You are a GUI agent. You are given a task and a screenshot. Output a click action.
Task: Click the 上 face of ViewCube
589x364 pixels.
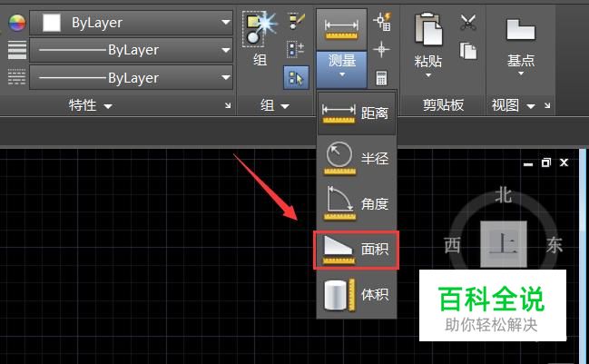(504, 244)
